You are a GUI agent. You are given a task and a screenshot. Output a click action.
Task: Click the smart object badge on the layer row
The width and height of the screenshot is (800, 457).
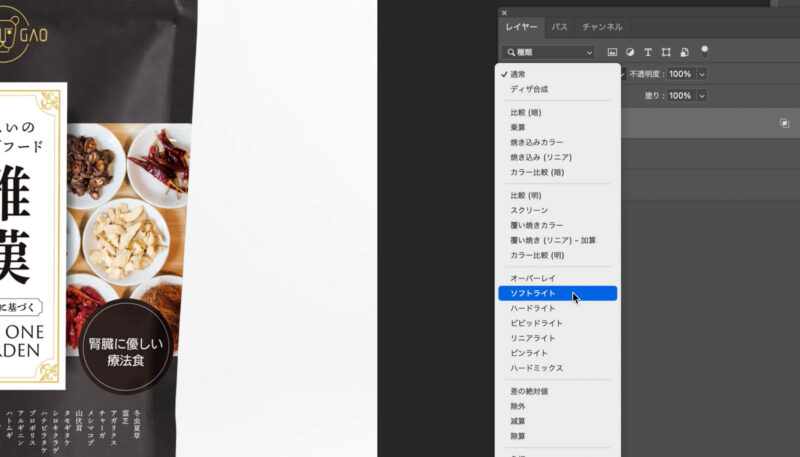(x=784, y=123)
